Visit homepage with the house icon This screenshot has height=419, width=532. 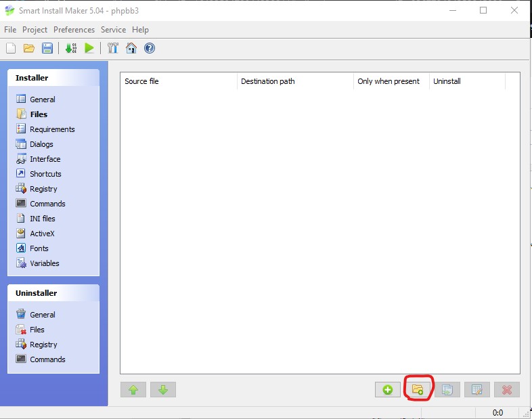(131, 48)
